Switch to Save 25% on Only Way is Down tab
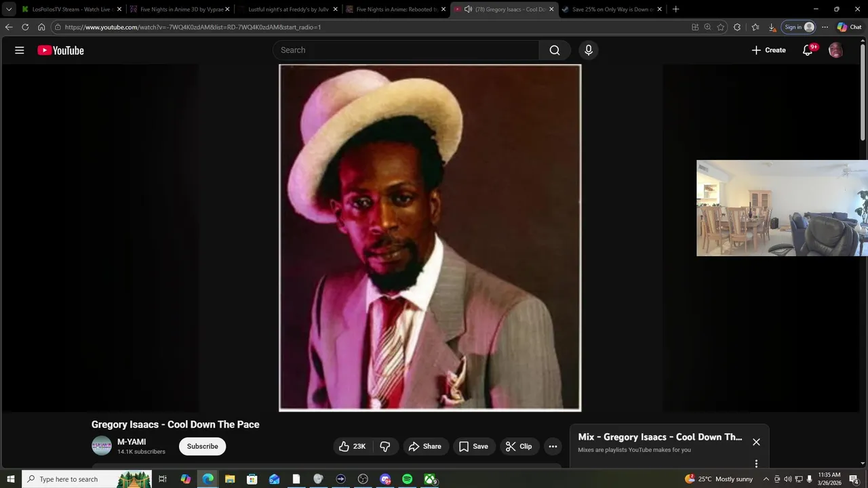Image resolution: width=868 pixels, height=488 pixels. (x=612, y=9)
